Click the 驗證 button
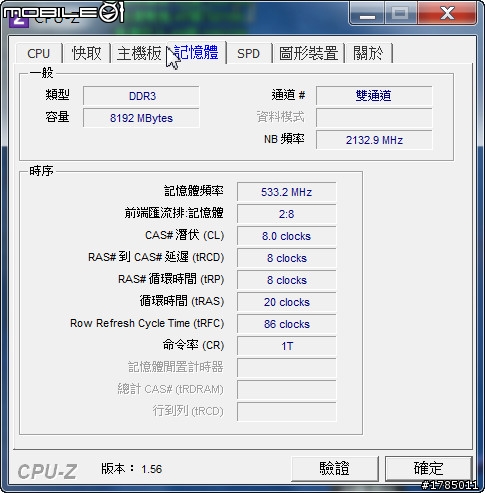Image resolution: width=485 pixels, height=493 pixels. (x=335, y=469)
